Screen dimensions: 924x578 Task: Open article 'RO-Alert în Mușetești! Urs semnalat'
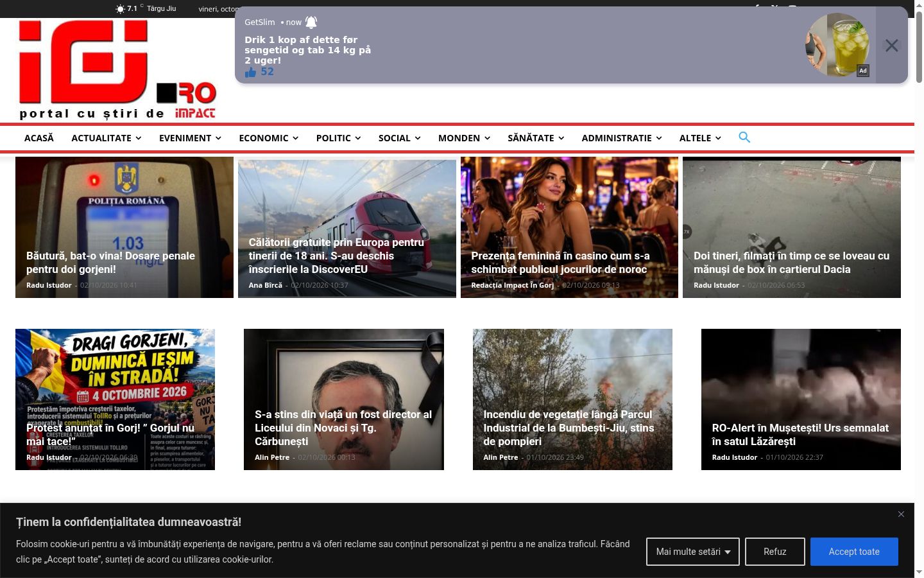pyautogui.click(x=800, y=435)
